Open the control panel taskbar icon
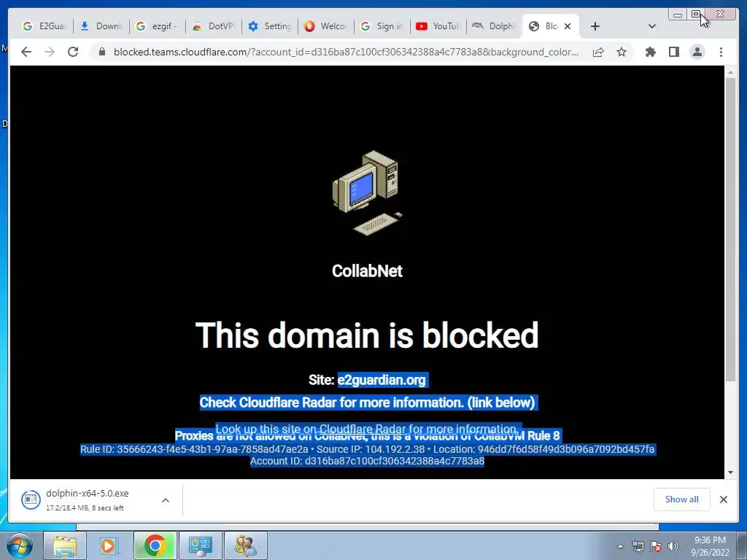The image size is (747, 560). pos(200,545)
